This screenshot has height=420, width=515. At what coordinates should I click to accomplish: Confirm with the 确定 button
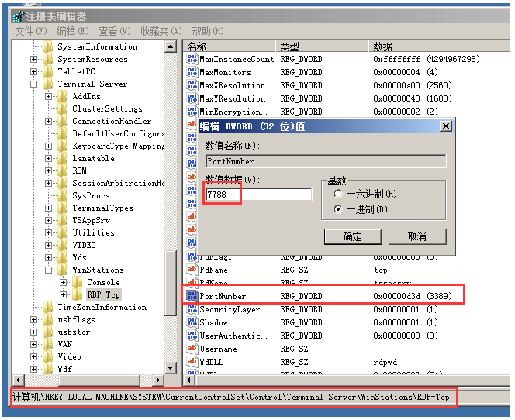[x=353, y=236]
